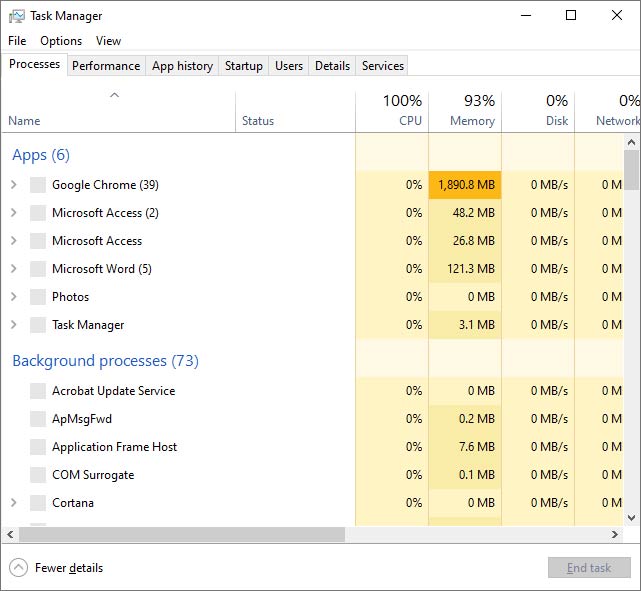
Task: Open the View menu
Action: (x=108, y=41)
